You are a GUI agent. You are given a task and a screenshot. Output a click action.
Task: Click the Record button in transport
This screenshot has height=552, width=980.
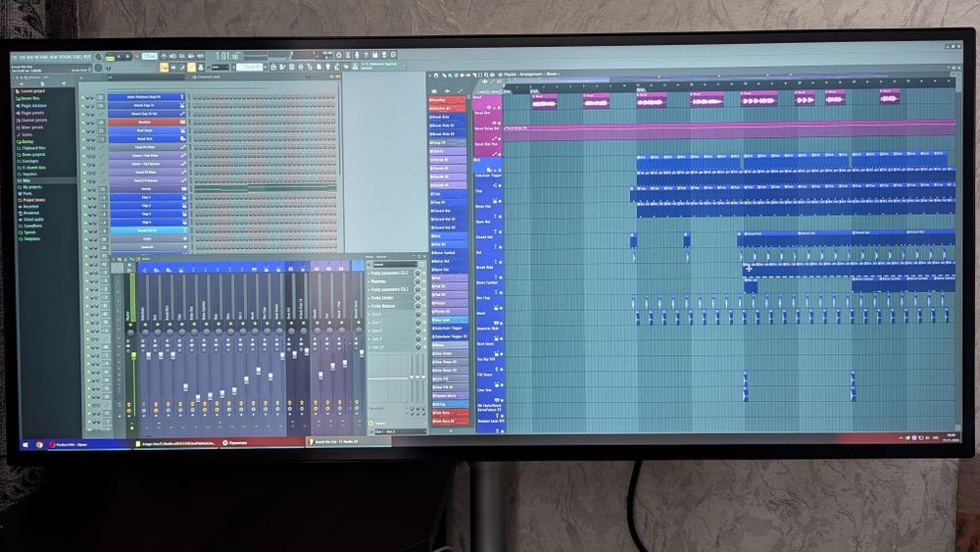[137, 57]
